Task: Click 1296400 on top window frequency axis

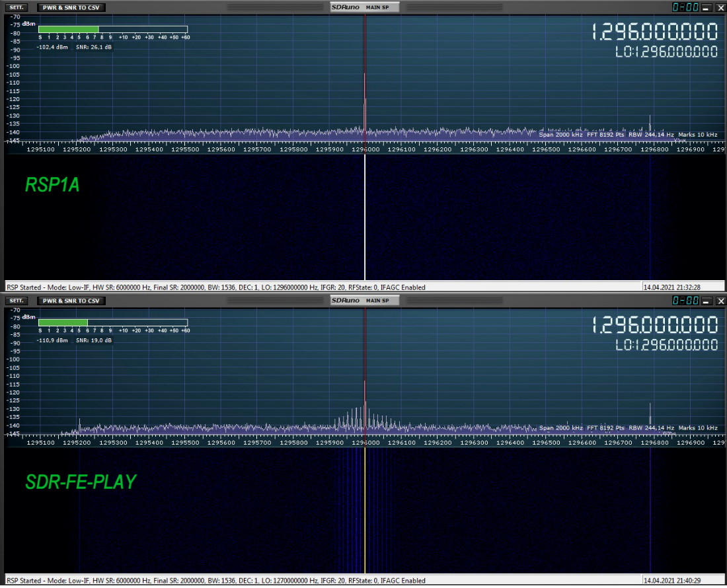Action: [510, 150]
